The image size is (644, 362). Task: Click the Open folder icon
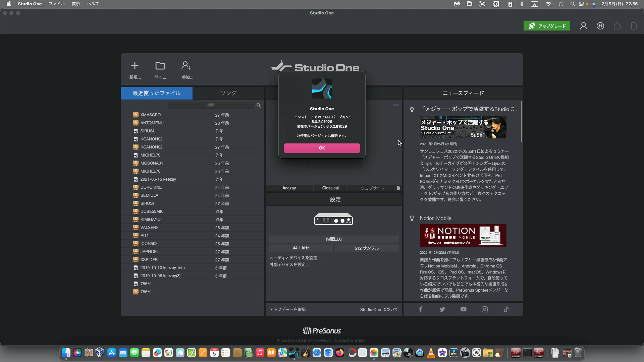click(x=160, y=66)
